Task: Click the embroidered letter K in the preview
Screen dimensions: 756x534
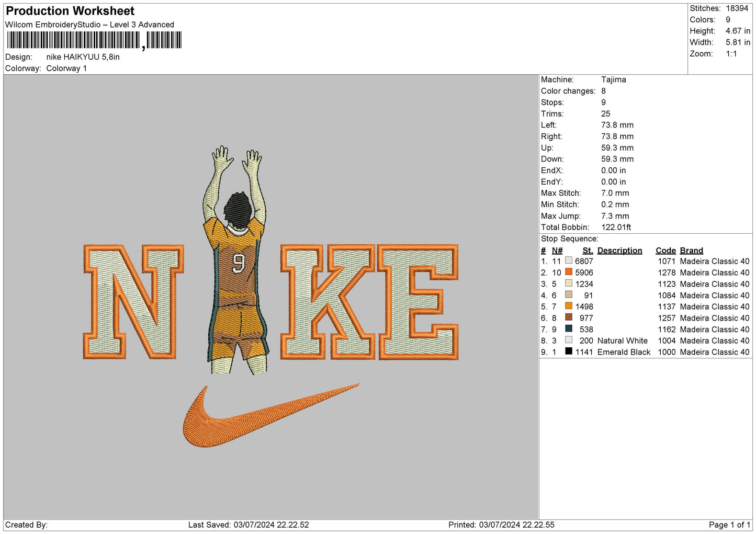Action: pyautogui.click(x=328, y=302)
